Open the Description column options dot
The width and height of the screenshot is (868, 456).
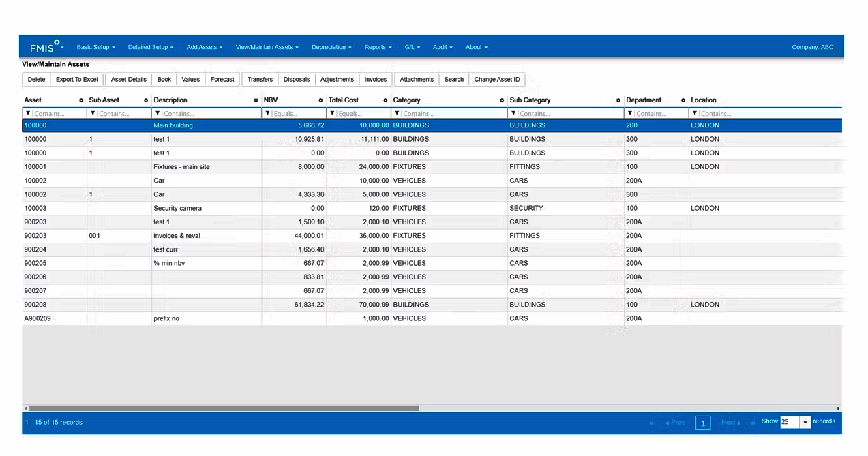pos(256,100)
